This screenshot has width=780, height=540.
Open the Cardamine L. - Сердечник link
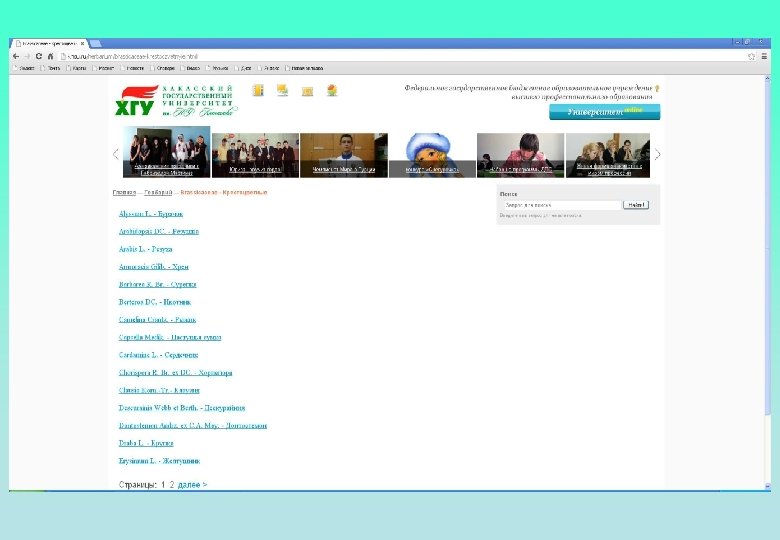pyautogui.click(x=159, y=355)
